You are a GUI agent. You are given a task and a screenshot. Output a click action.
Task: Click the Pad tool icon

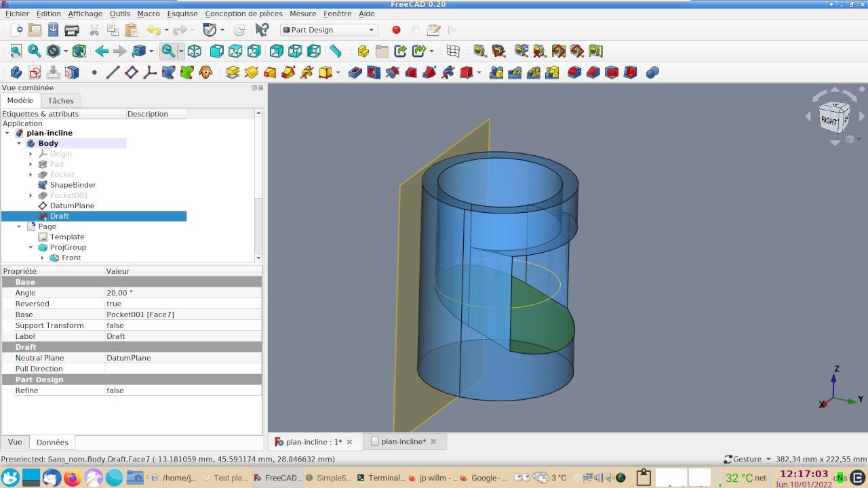coord(233,72)
